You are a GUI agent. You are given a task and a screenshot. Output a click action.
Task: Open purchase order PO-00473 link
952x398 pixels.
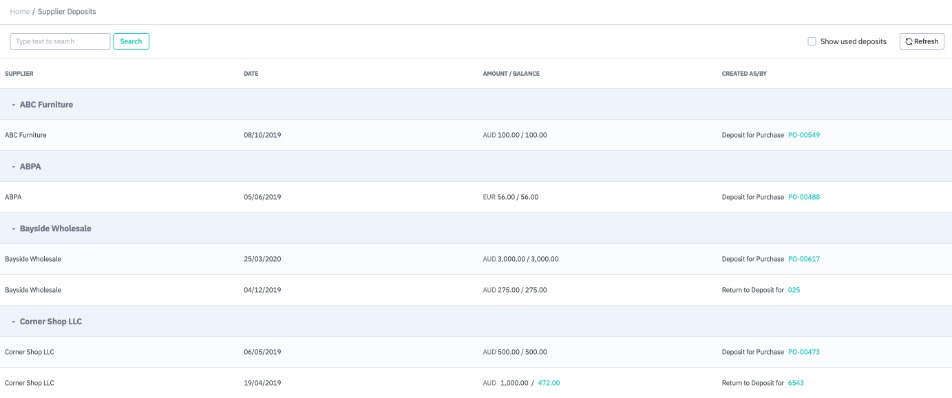coord(804,352)
